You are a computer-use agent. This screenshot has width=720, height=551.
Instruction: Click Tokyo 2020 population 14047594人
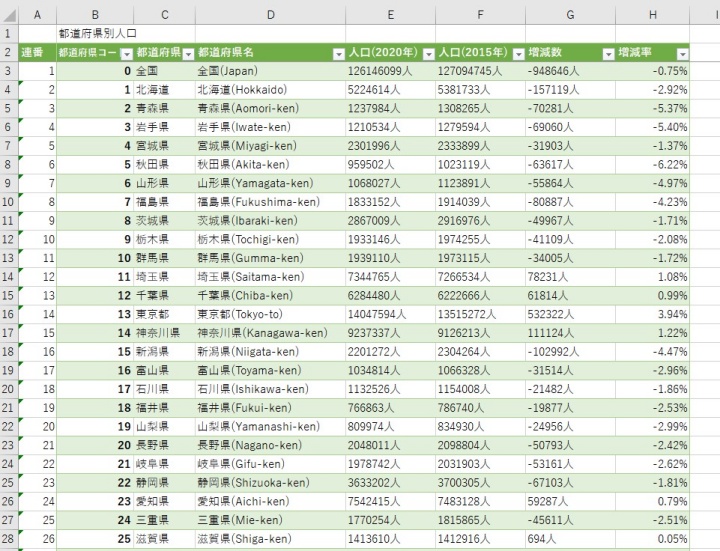pyautogui.click(x=390, y=315)
